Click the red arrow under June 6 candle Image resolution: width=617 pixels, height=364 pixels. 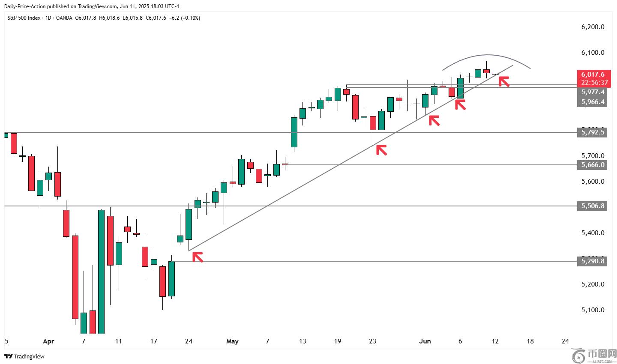(x=460, y=104)
